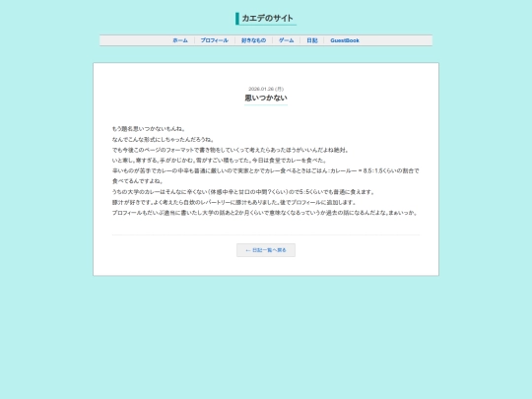This screenshot has height=399, width=532.
Task: Click the line starting 食べてるんですよね
Action: coord(138,181)
